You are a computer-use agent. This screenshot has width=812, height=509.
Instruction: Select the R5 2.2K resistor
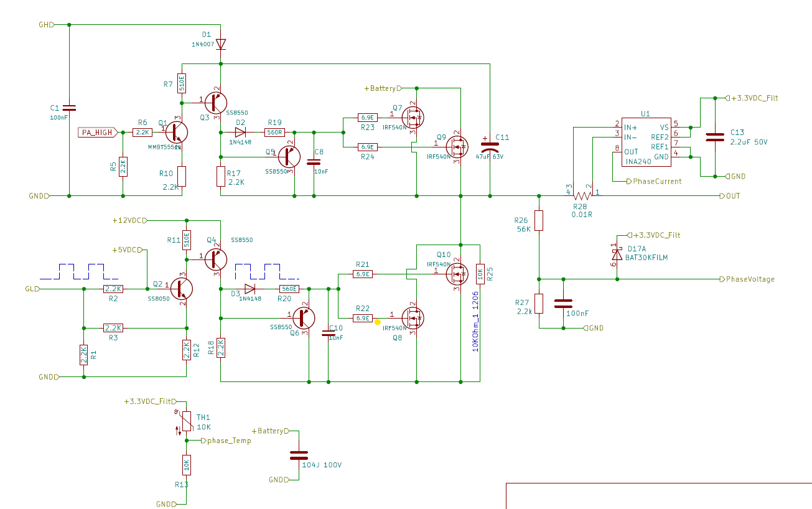pos(123,166)
